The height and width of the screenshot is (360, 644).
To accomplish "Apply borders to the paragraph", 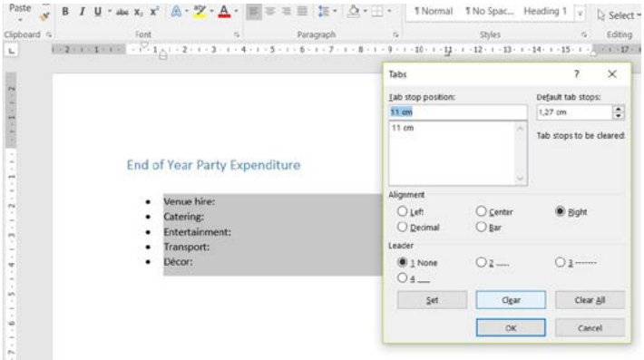I will [x=376, y=12].
